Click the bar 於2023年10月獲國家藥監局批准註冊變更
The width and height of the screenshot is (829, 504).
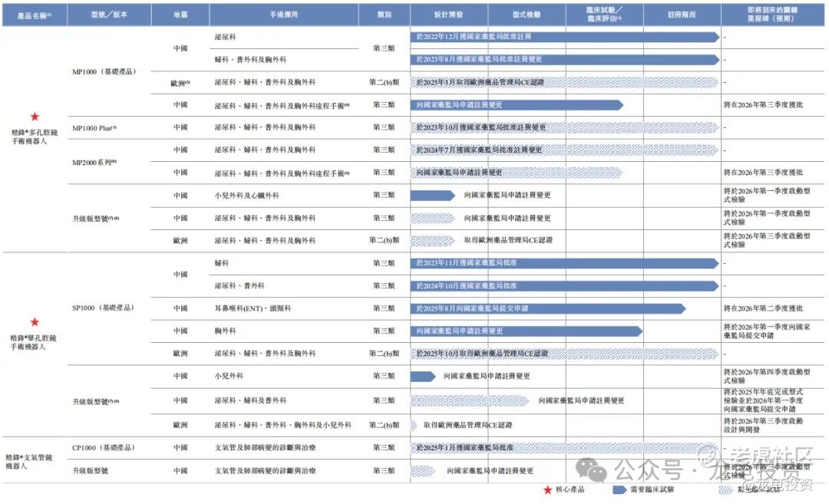coord(565,127)
